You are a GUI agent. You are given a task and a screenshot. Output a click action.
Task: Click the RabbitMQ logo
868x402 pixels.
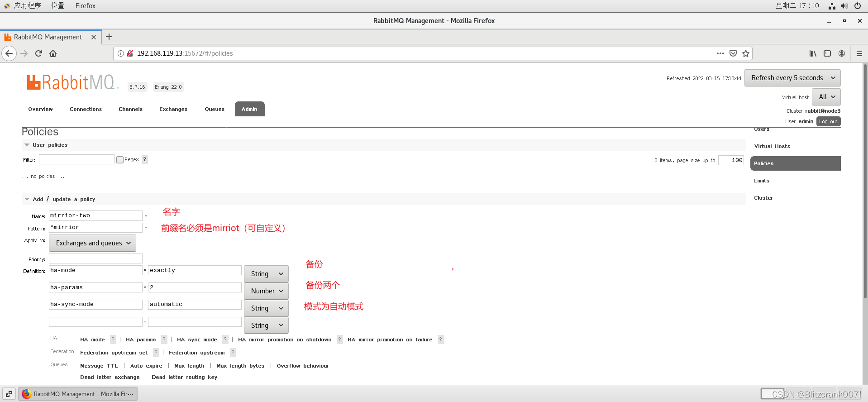(72, 82)
